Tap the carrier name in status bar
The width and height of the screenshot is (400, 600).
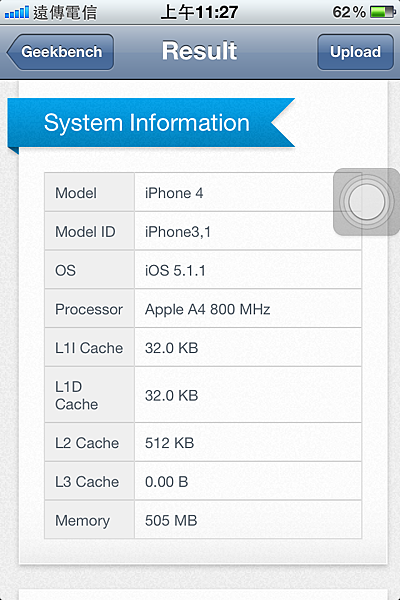pos(65,13)
